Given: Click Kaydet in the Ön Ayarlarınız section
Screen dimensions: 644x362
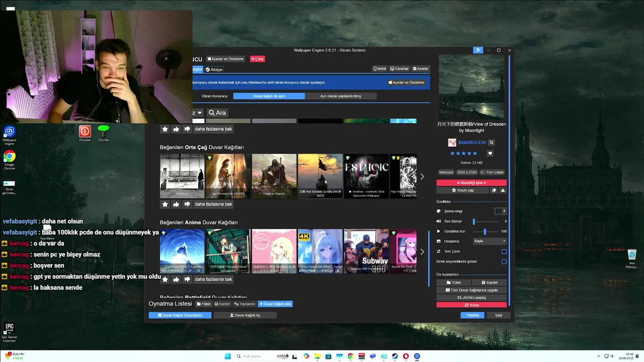Looking at the screenshot, I should (x=490, y=283).
